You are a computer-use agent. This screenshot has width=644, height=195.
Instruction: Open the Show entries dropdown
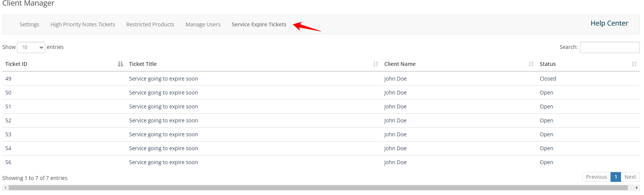coord(31,47)
